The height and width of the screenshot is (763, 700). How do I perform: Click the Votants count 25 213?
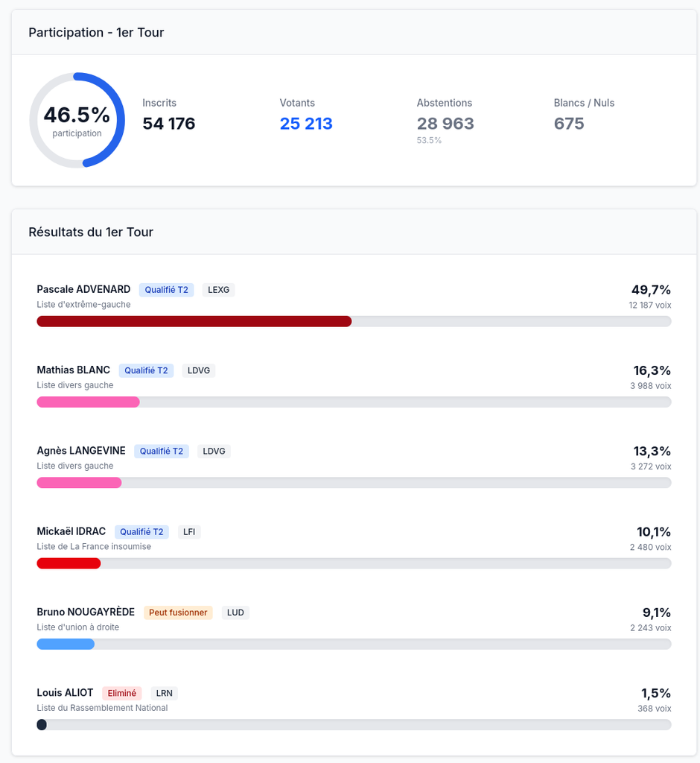[x=306, y=124]
